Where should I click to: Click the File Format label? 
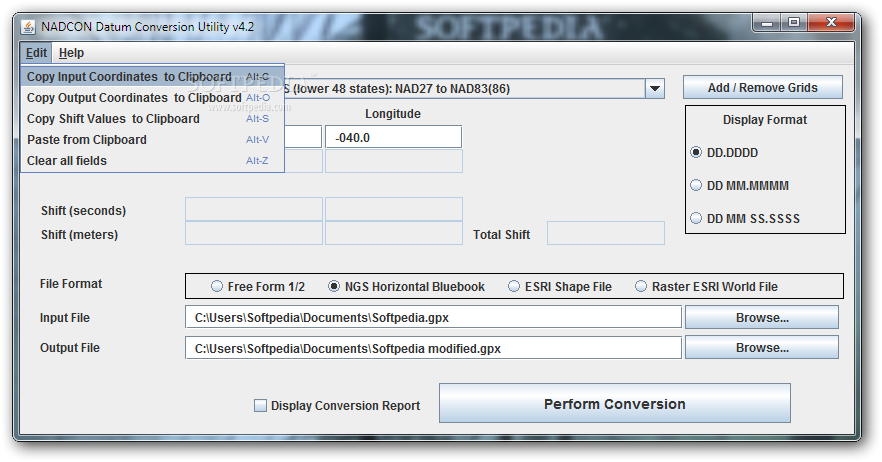[x=71, y=284]
